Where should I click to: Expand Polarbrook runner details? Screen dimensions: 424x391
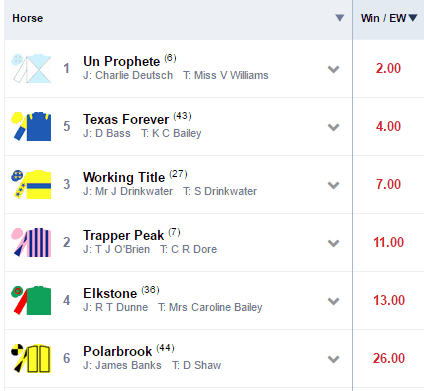(x=333, y=359)
